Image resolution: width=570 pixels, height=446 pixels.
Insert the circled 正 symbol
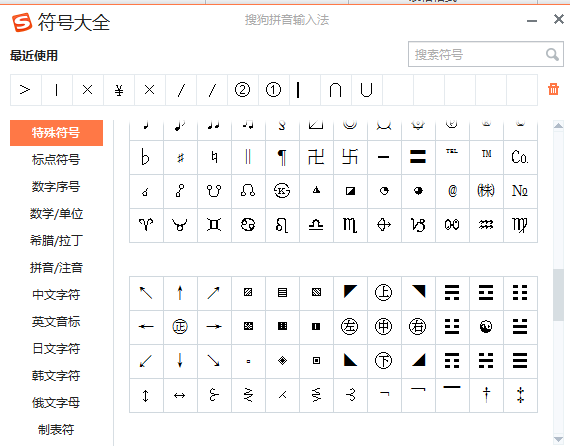(180, 327)
